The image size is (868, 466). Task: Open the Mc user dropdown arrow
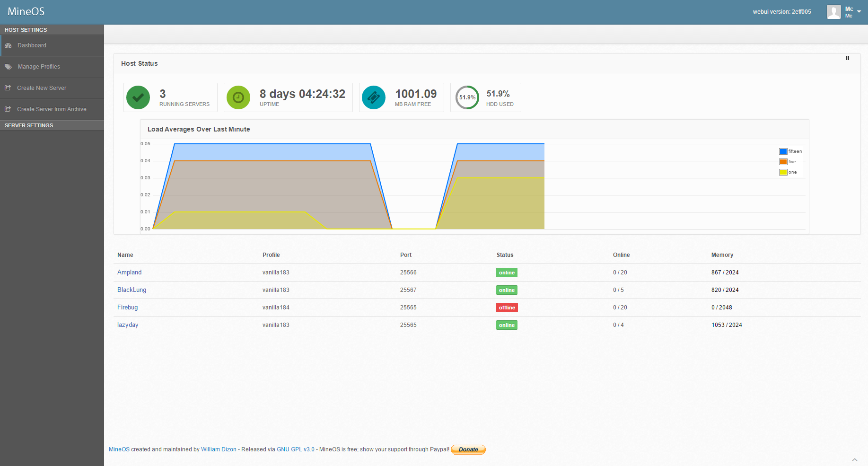click(859, 12)
